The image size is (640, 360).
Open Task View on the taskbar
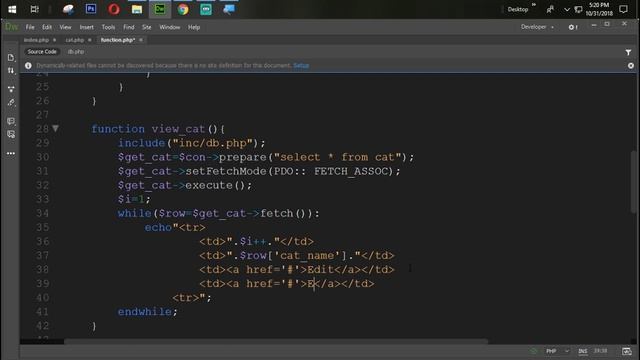pos(35,9)
